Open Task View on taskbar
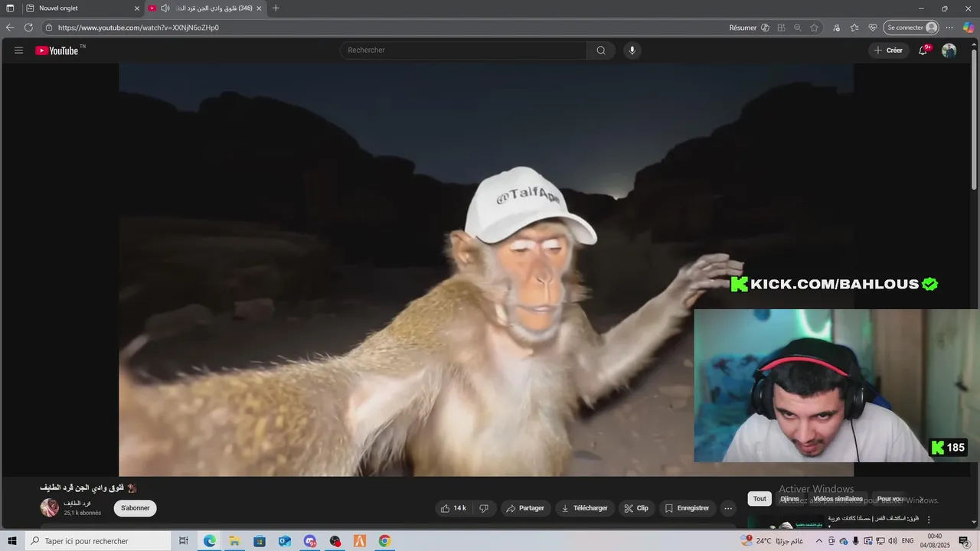Viewport: 980px width, 551px height. coord(183,541)
